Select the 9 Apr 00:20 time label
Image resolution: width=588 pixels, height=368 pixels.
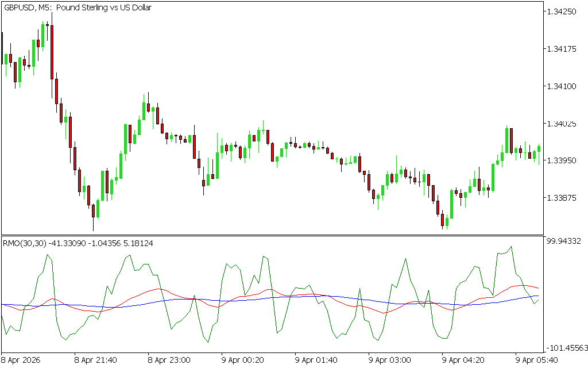242,360
